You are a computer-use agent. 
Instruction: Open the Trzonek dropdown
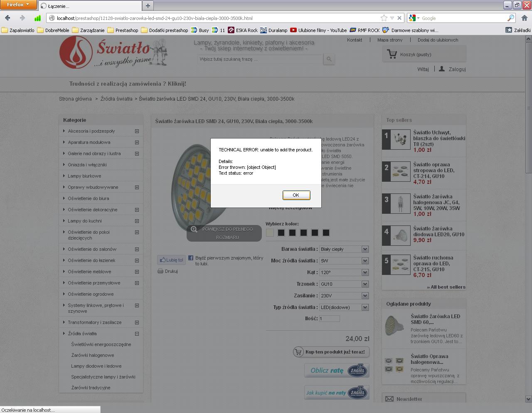coord(344,284)
